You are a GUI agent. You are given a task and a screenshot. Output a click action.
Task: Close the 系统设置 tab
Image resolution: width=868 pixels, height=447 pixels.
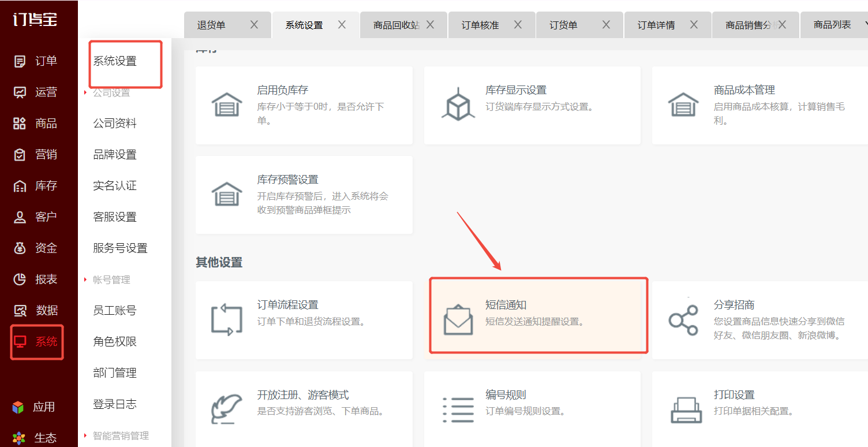pos(342,25)
